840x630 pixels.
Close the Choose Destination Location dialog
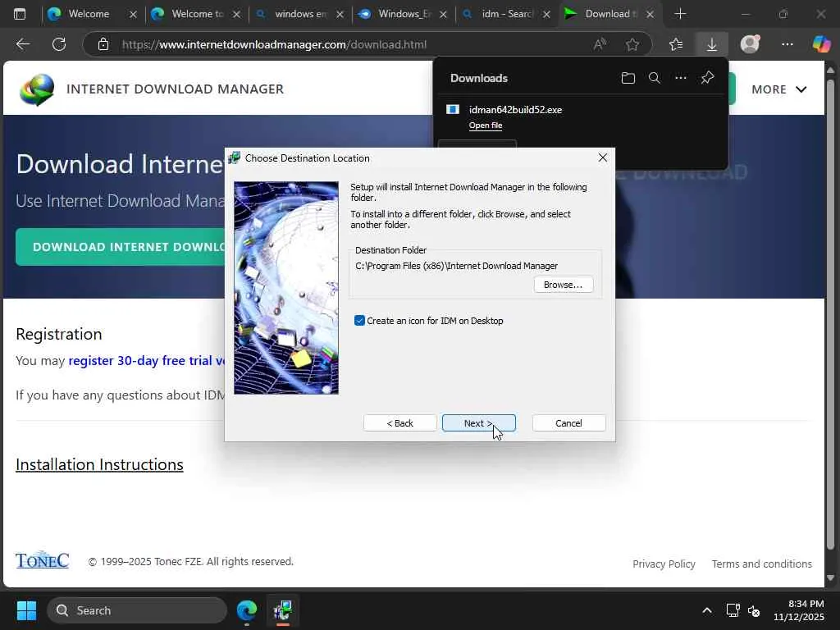603,157
